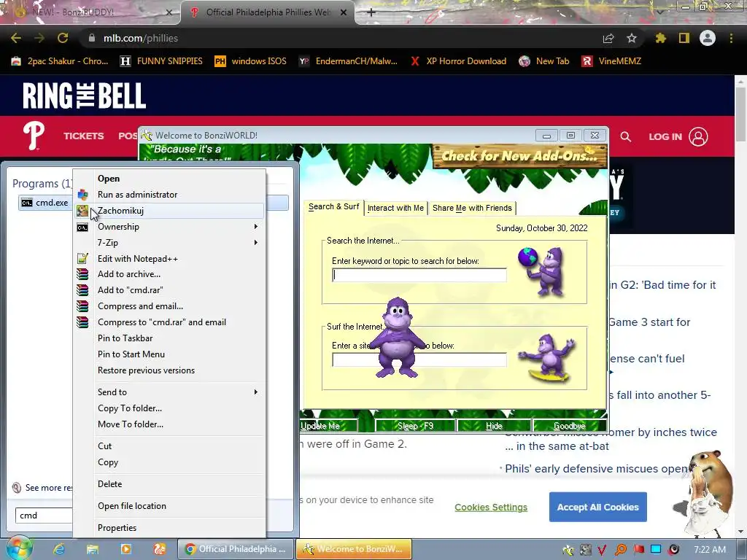Choose Open file location
The width and height of the screenshot is (747, 560).
click(169, 506)
